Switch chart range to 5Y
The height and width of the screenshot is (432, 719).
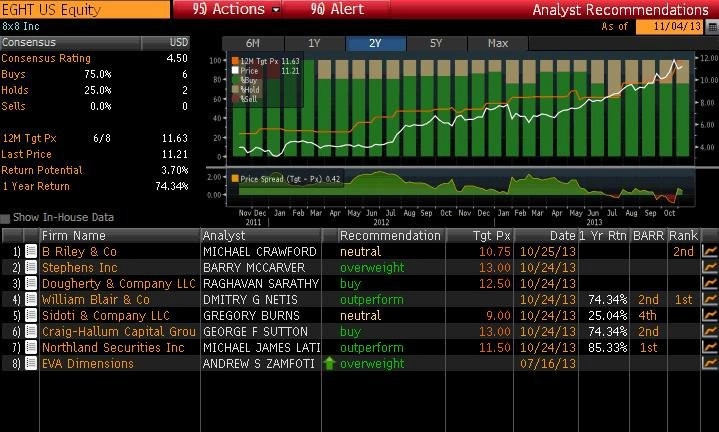[437, 44]
